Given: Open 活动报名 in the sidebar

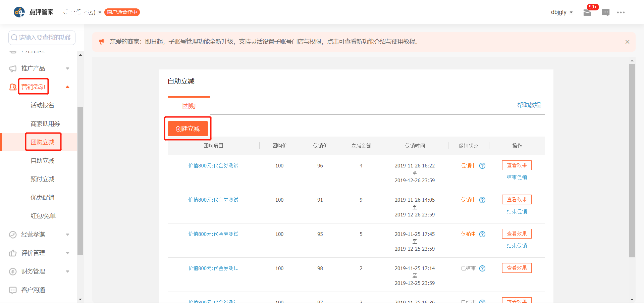Looking at the screenshot, I should [42, 105].
